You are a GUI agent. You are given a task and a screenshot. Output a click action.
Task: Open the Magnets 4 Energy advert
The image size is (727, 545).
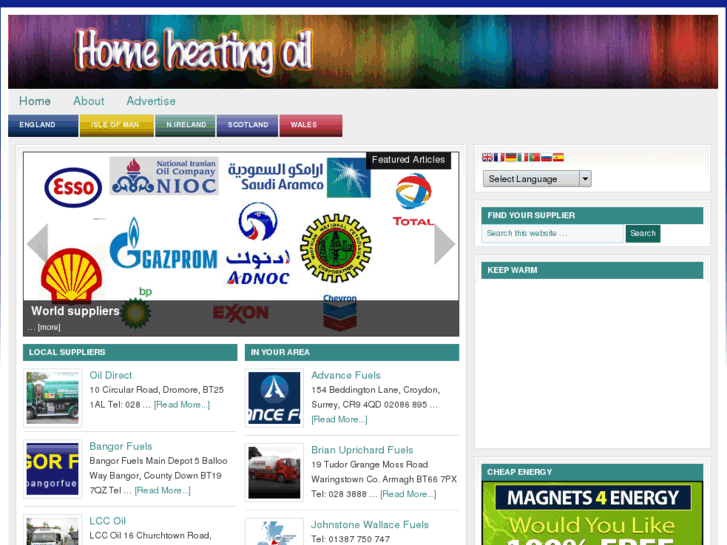point(592,513)
